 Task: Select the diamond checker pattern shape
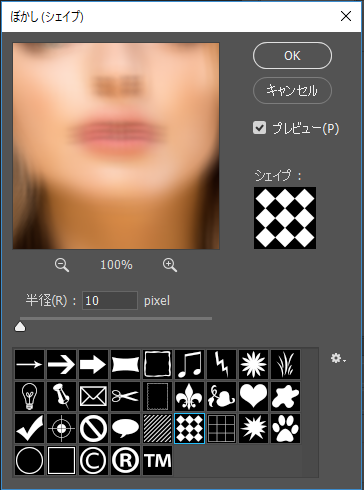click(x=189, y=428)
